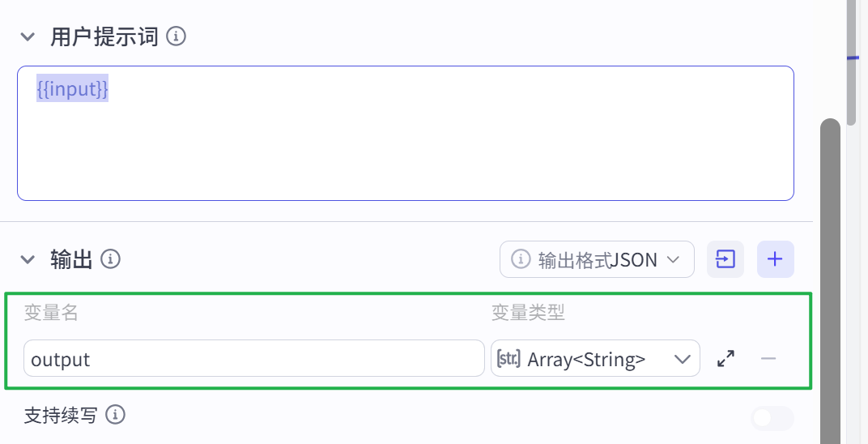The image size is (868, 444).
Task: Open the Array<String> type dropdown
Action: 595,359
